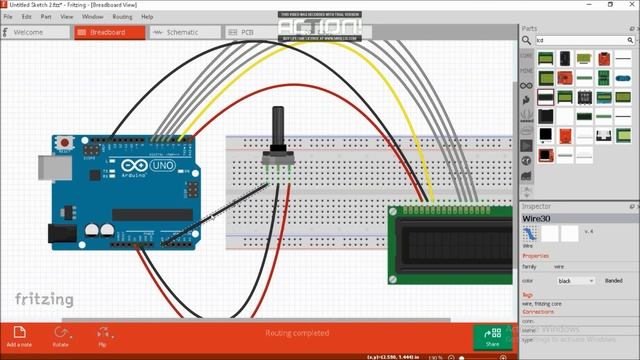Open the wire color dropdown in Inspector
Screen dimensions: 640x360
coord(576,281)
